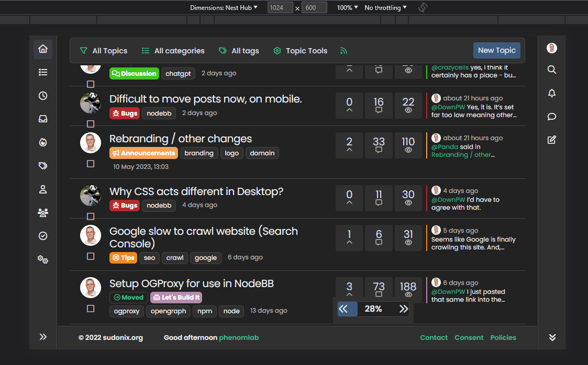Click the search magnifier icon

click(551, 70)
